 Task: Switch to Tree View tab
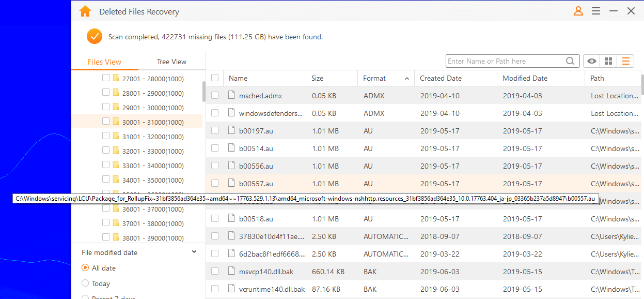click(171, 62)
